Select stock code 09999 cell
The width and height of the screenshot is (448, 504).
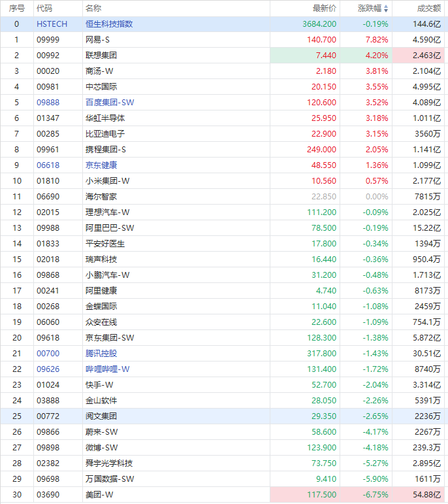48,40
